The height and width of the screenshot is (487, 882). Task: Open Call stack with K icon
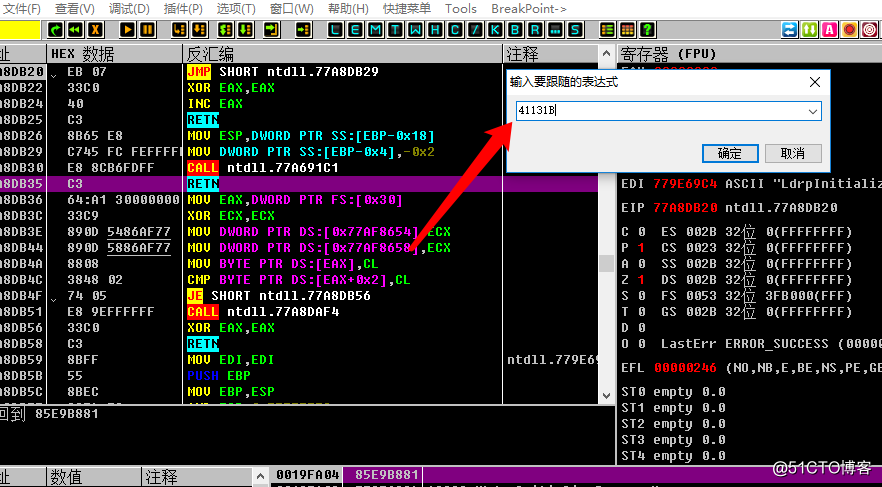click(496, 30)
